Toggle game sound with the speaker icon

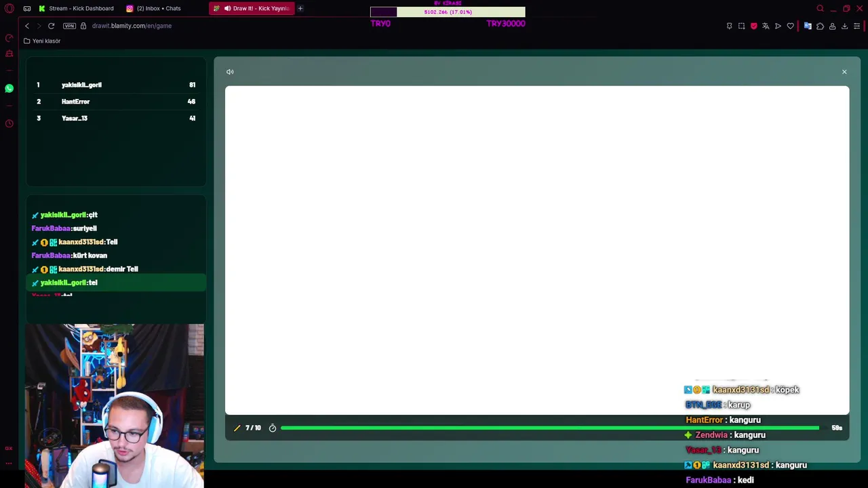pos(230,72)
